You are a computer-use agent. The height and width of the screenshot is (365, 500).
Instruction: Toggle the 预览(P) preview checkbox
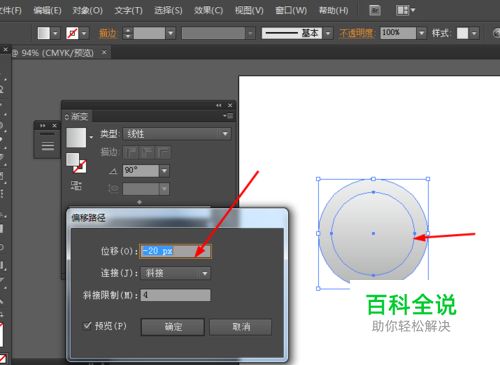point(87,326)
